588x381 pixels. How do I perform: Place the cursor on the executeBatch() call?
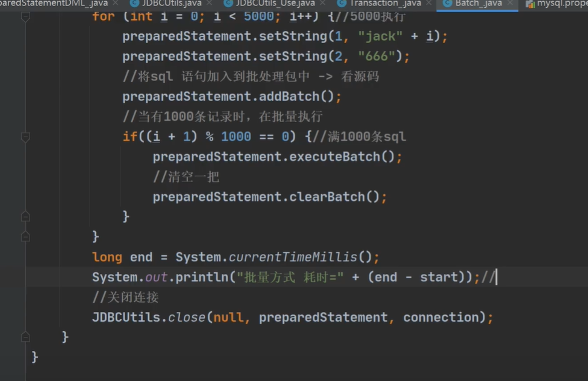click(x=342, y=157)
